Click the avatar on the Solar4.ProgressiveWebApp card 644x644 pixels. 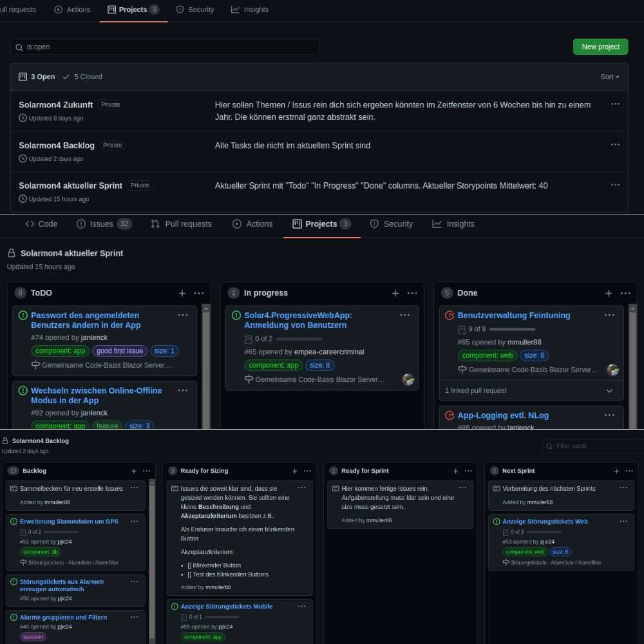(x=408, y=380)
